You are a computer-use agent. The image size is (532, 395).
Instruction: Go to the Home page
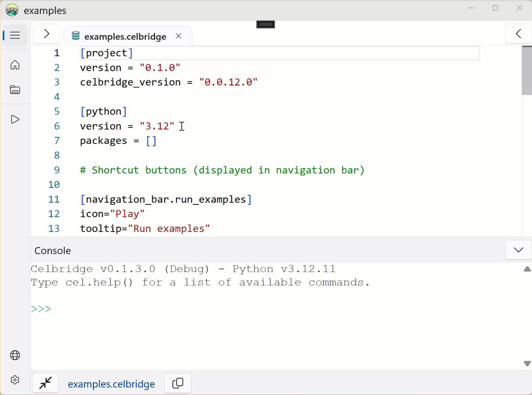coord(15,65)
